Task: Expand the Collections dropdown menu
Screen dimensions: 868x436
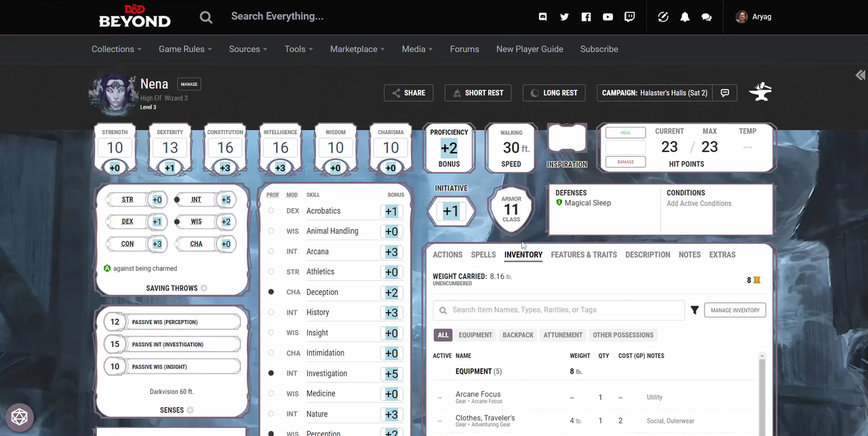Action: [x=117, y=49]
